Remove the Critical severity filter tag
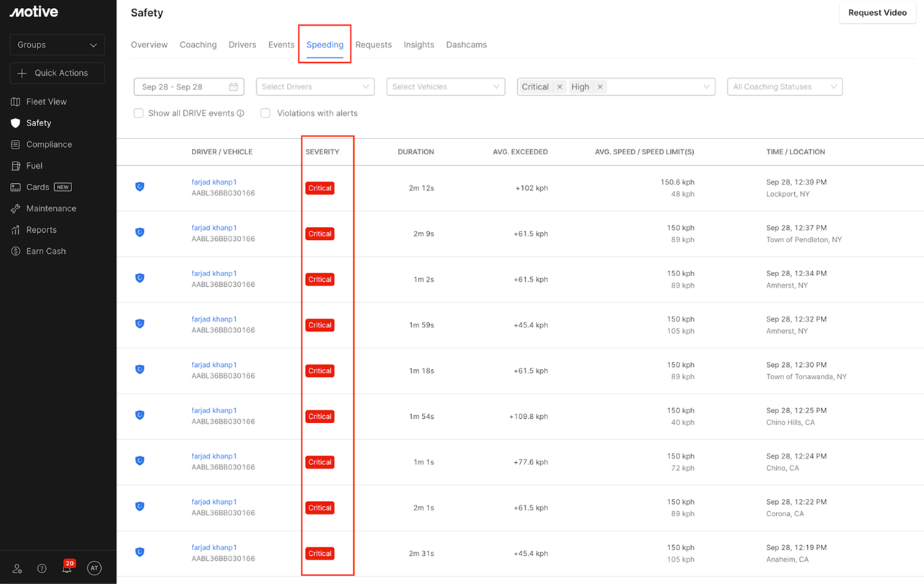Image resolution: width=924 pixels, height=584 pixels. [x=560, y=87]
